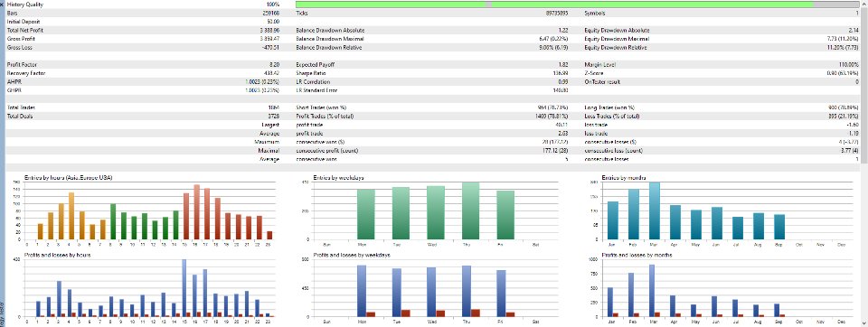Select the consecutive losses ($) label
The width and height of the screenshot is (868, 327).
coord(610,142)
